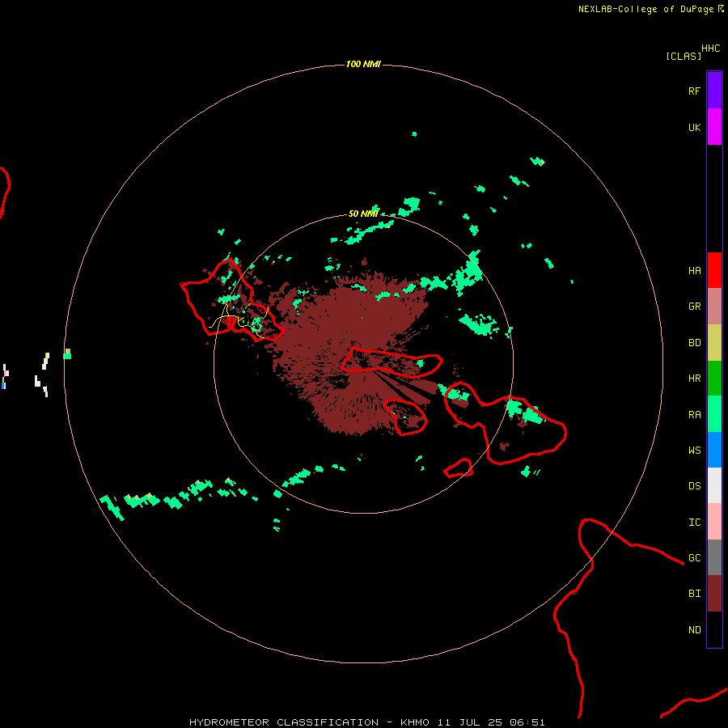This screenshot has width=728, height=728.
Task: Click the UK magenta color swatch
Action: click(x=714, y=127)
